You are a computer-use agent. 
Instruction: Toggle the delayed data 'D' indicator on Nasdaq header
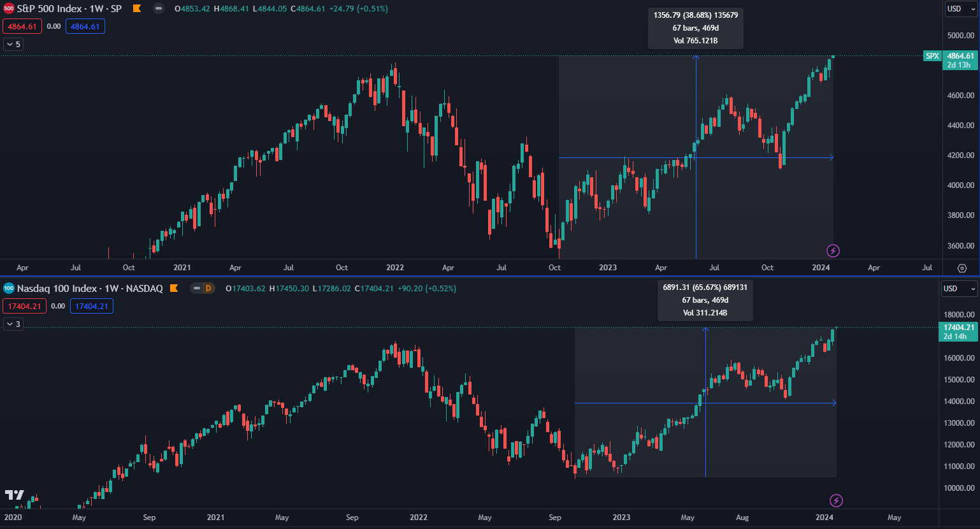203,289
